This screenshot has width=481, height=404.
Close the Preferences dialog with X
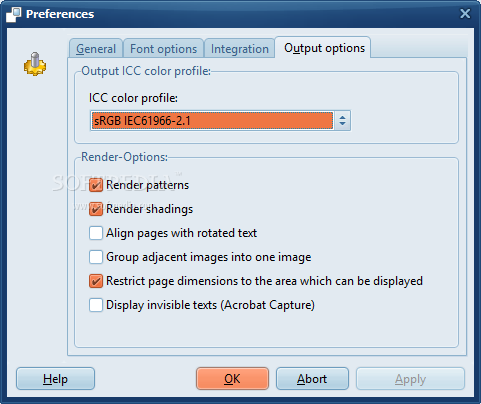tap(465, 14)
